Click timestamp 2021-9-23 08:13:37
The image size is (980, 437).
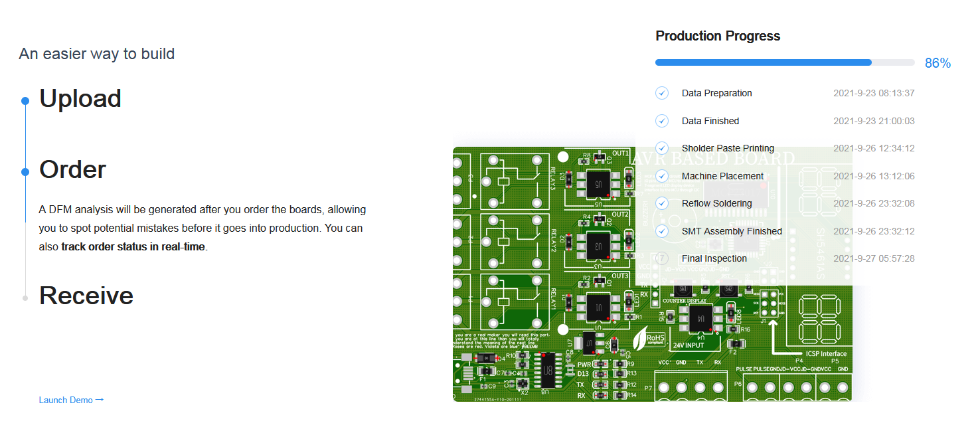pyautogui.click(x=874, y=93)
